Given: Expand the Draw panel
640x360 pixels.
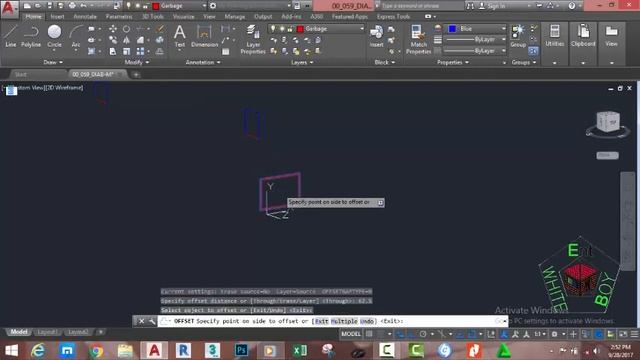Looking at the screenshot, I should (53, 62).
